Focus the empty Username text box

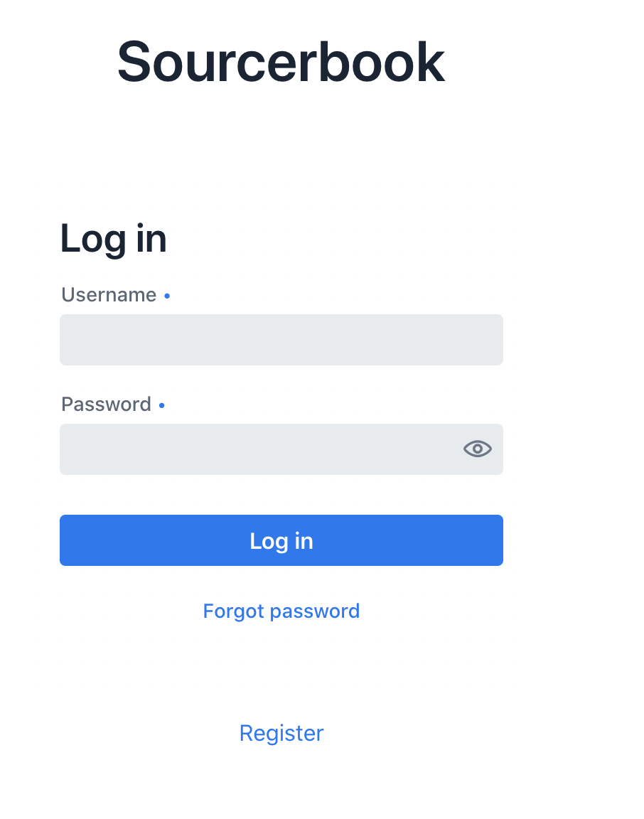tap(281, 340)
